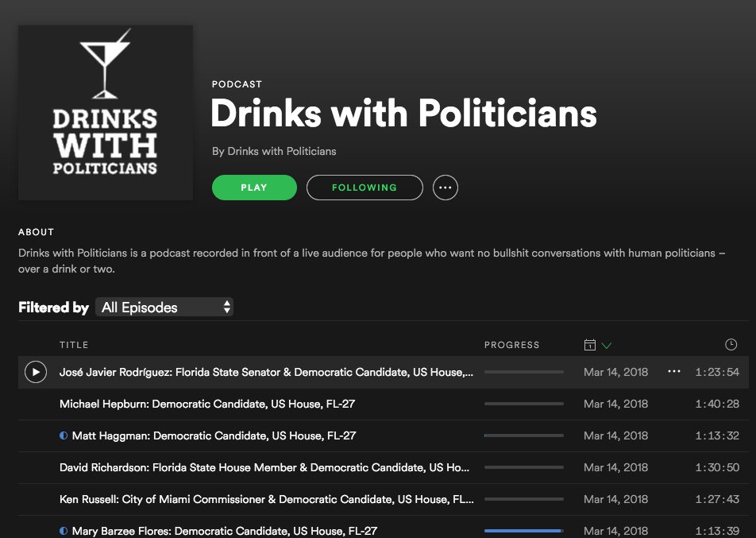Click the Drinks with Politicians page title

point(404,114)
